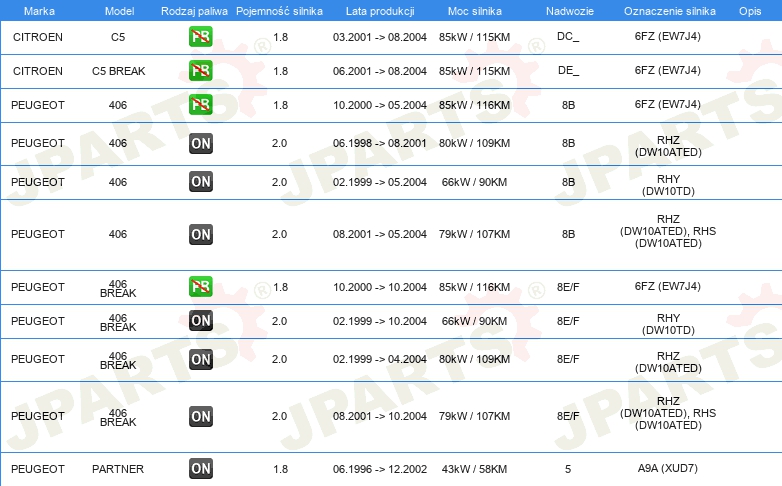Viewport: 782px width, 486px height.
Task: Click petrol icon in Peugeot 406 116KM 8B row
Action: coord(201,104)
